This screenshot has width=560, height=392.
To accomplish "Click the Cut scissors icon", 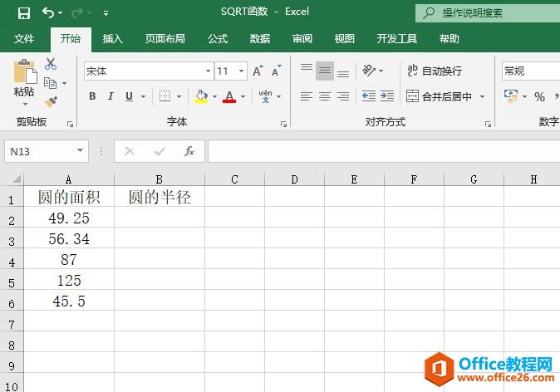I will click(51, 64).
